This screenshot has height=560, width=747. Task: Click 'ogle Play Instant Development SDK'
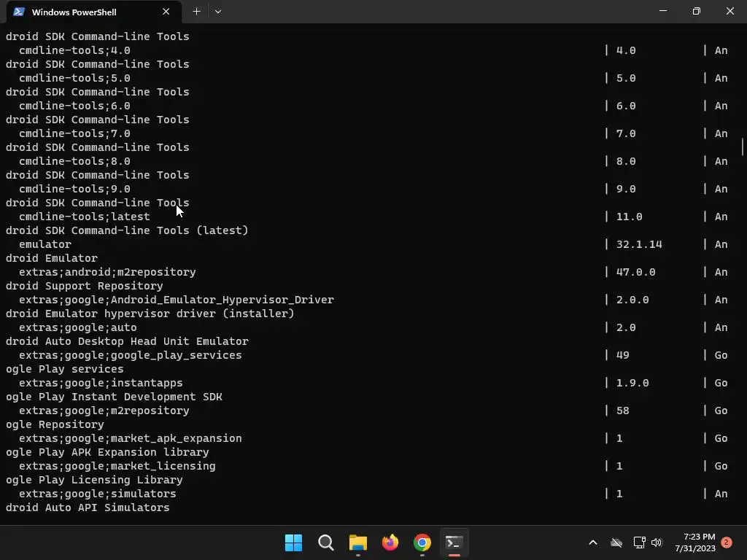coord(114,396)
